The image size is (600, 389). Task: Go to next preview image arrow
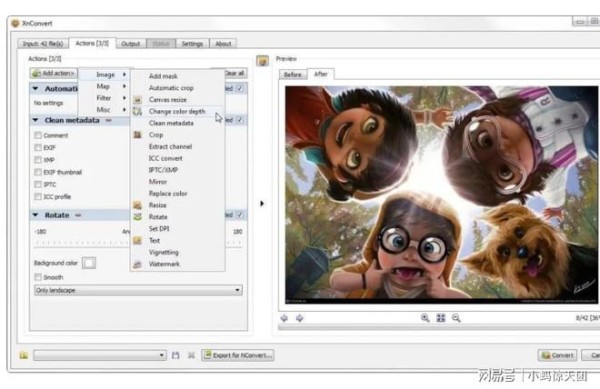click(300, 318)
